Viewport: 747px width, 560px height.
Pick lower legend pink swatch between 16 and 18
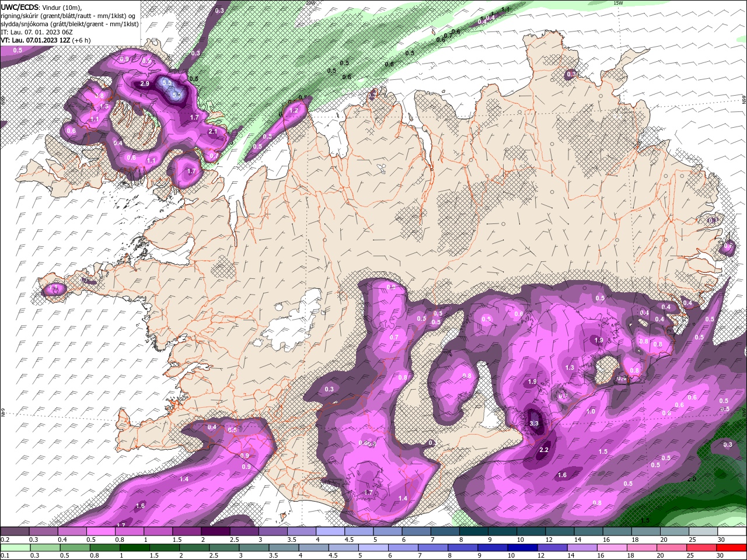coord(611,547)
